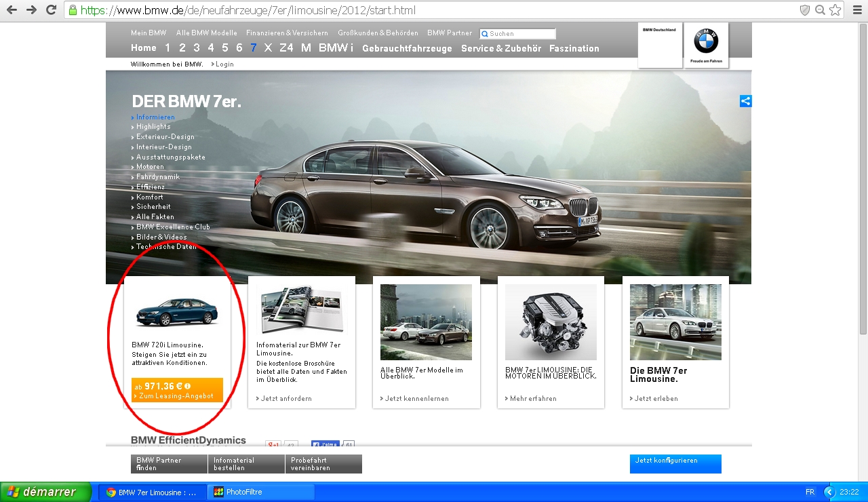Click the taskbar clock showing 23:22
Screen dimensions: 868x502
849,492
